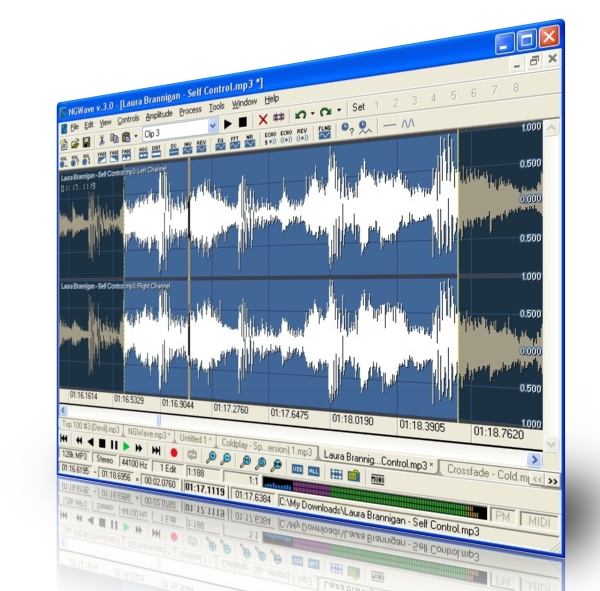Image resolution: width=600 pixels, height=591 pixels.
Task: Click the Set marker button
Action: [359, 107]
